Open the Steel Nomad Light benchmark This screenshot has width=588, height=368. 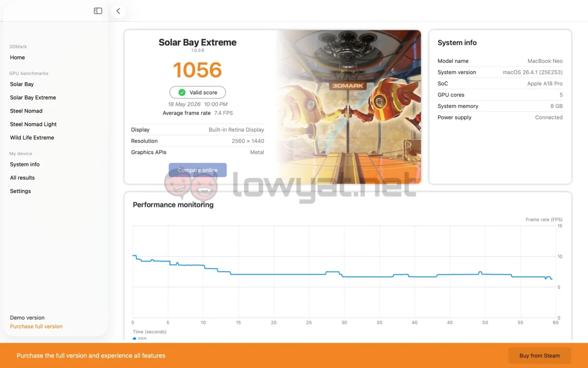[x=33, y=124]
